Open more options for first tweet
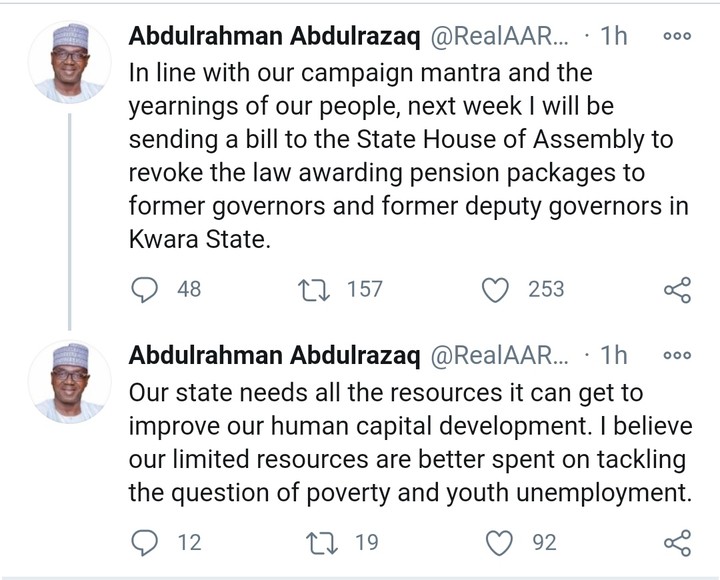Image resolution: width=720 pixels, height=580 pixels. coord(677,36)
